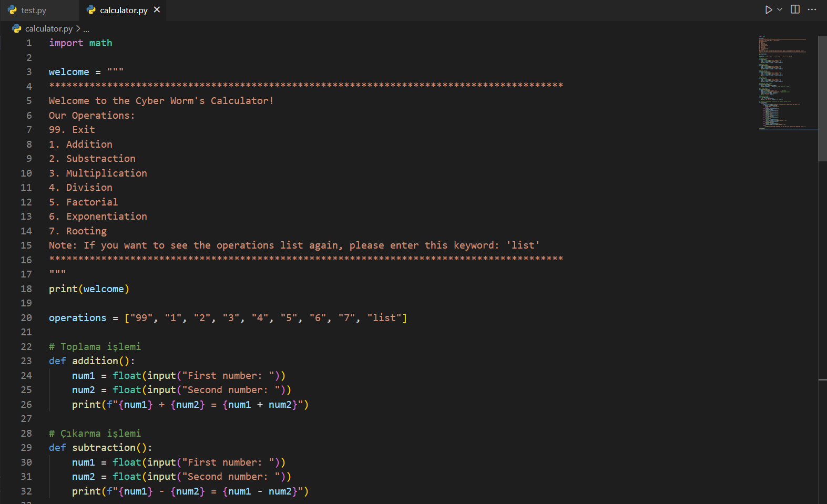Expand the breadcrumb ellipsis symbol list
827x504 pixels.
pos(86,29)
